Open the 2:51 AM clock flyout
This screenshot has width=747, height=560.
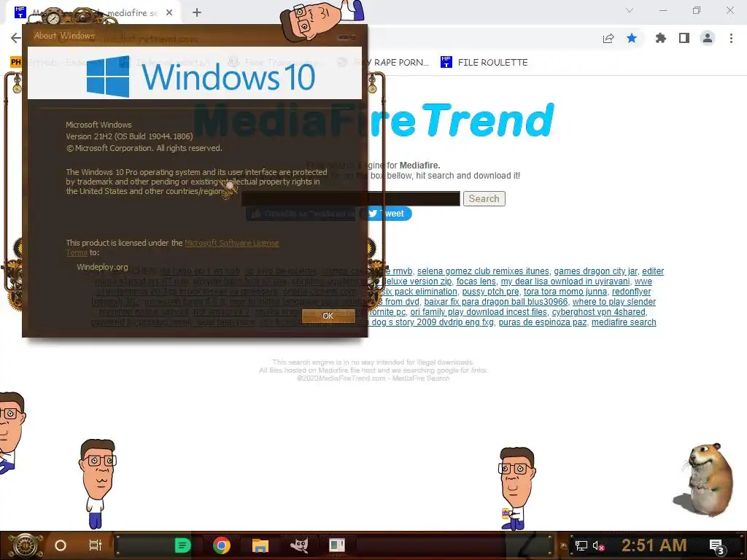point(654,545)
